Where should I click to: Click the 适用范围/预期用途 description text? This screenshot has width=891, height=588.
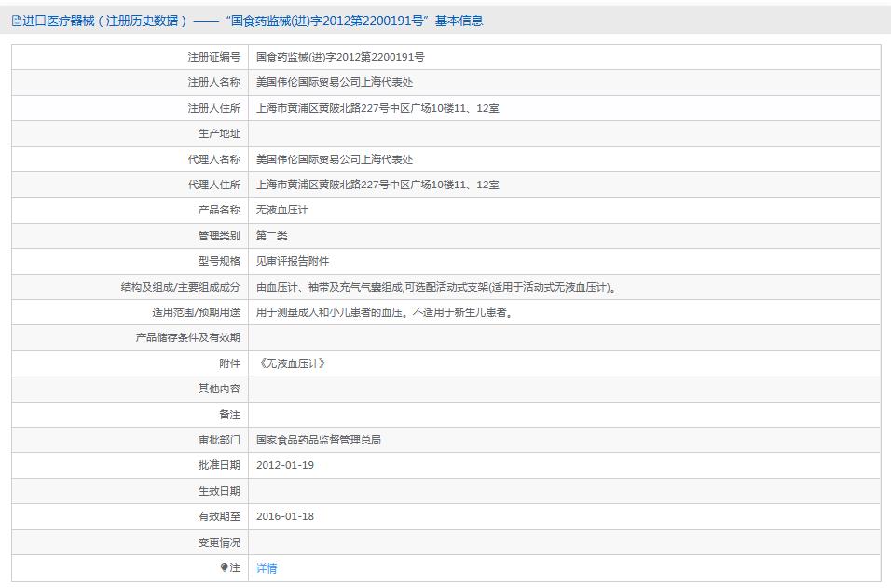pos(385,312)
